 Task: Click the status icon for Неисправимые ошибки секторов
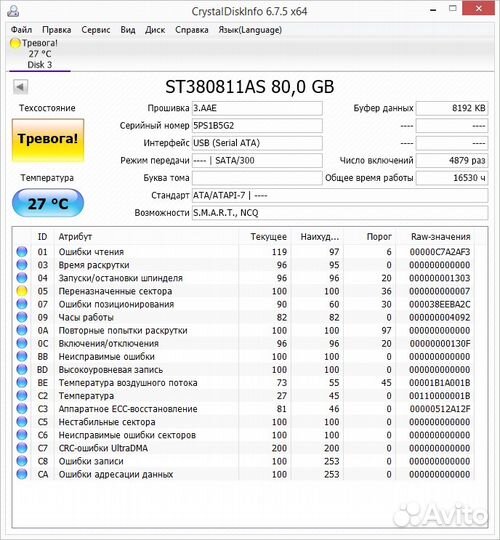tap(22, 435)
